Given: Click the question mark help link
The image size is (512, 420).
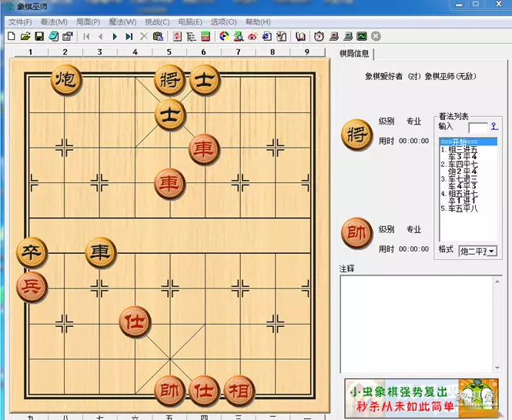Looking at the screenshot, I should (x=494, y=126).
